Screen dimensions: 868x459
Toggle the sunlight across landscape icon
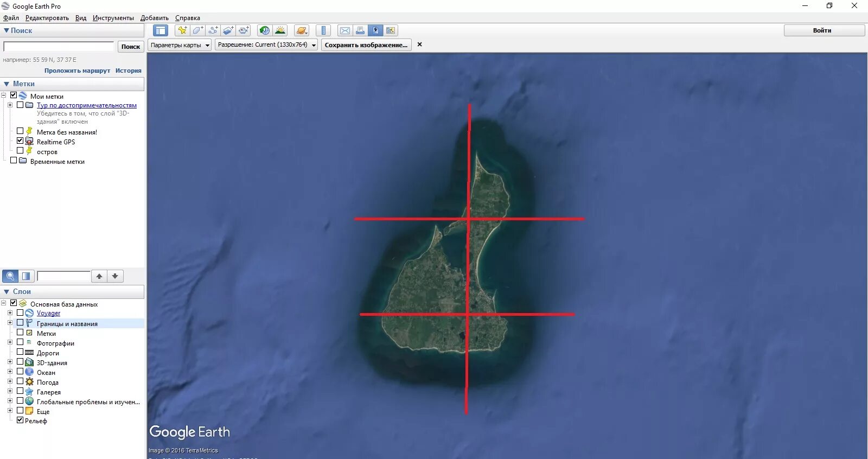coord(280,30)
